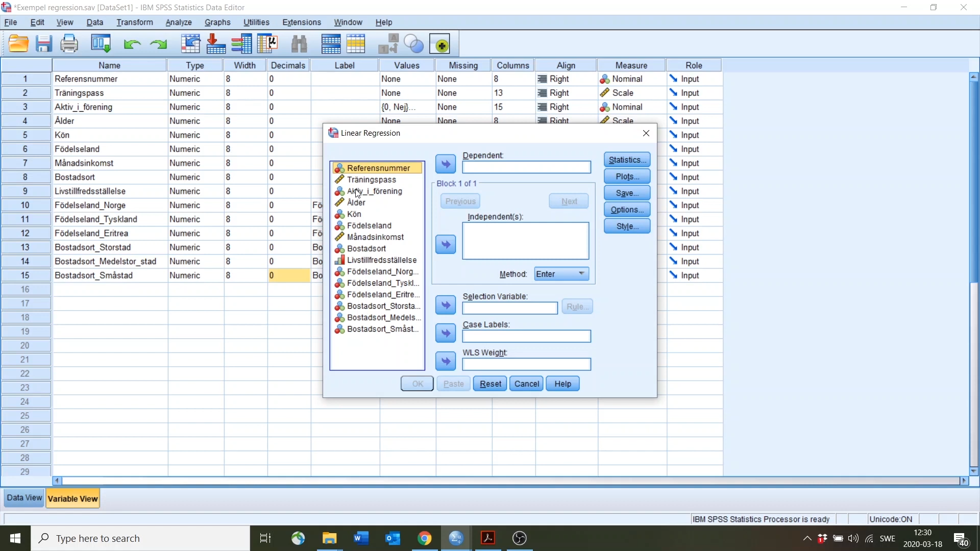Open Help for Linear Regression dialog

(x=562, y=384)
